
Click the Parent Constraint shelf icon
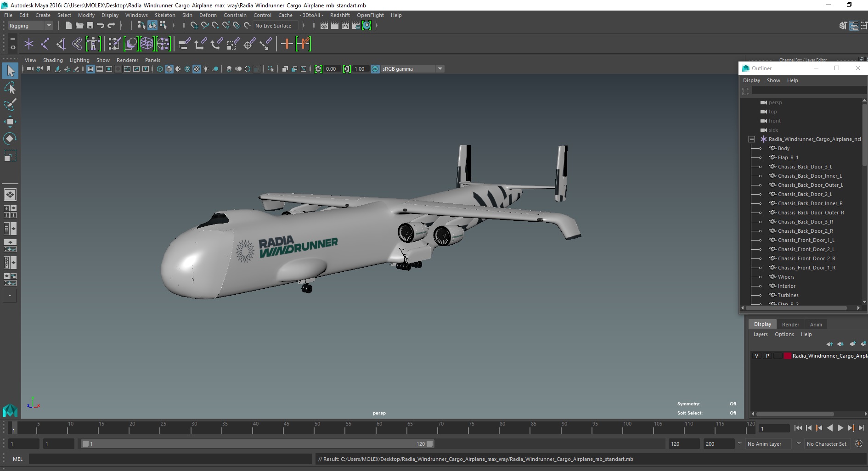pyautogui.click(x=184, y=44)
